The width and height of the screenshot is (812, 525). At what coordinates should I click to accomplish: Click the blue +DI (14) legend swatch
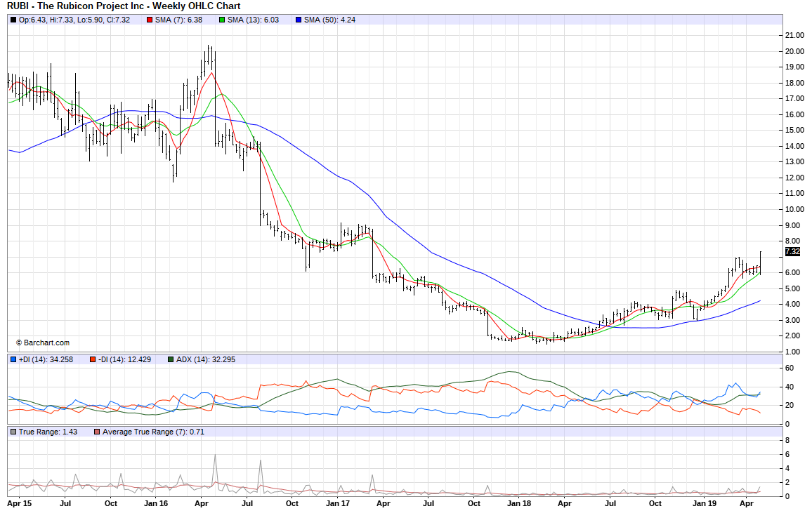click(13, 359)
